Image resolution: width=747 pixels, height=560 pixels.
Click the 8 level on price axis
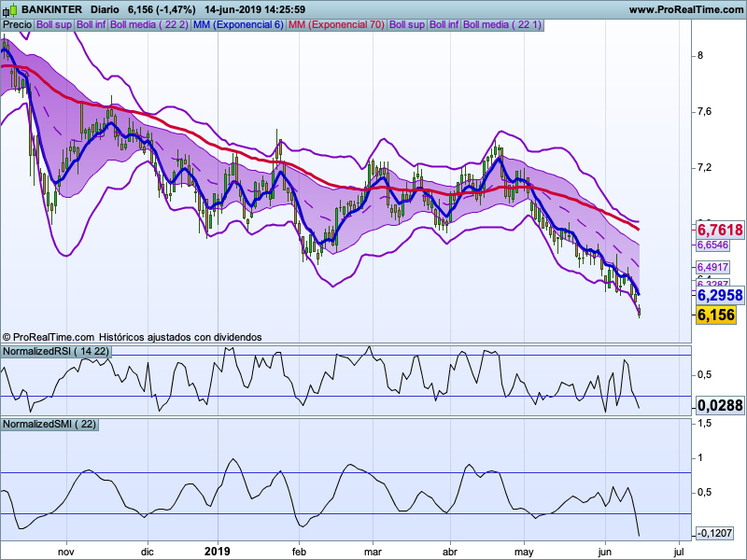(x=699, y=56)
